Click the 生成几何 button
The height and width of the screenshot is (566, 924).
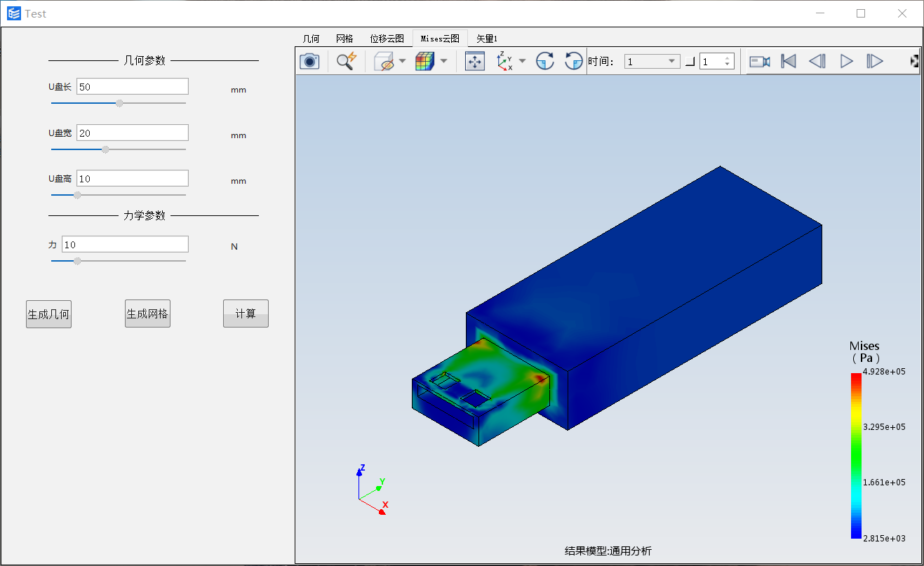tap(48, 314)
